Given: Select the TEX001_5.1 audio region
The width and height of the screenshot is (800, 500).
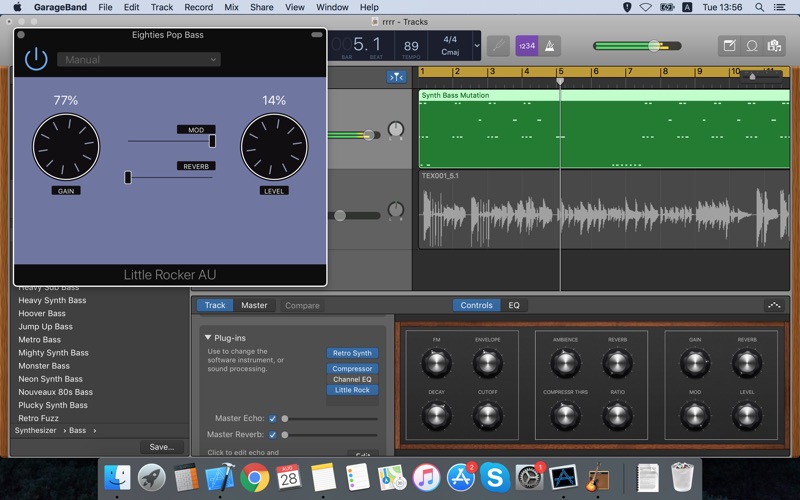Looking at the screenshot, I should tap(604, 210).
